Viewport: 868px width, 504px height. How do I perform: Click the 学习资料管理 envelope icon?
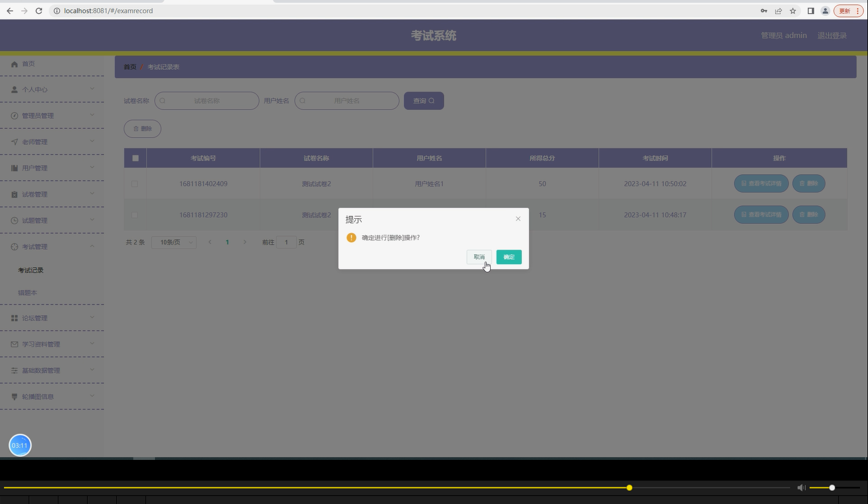pos(14,345)
